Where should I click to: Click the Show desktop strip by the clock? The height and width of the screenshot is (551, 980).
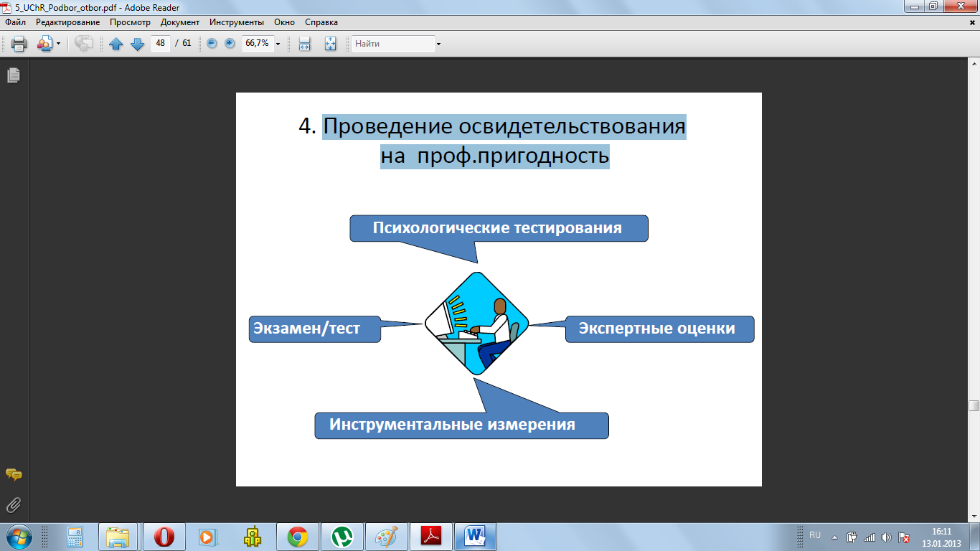pos(975,537)
